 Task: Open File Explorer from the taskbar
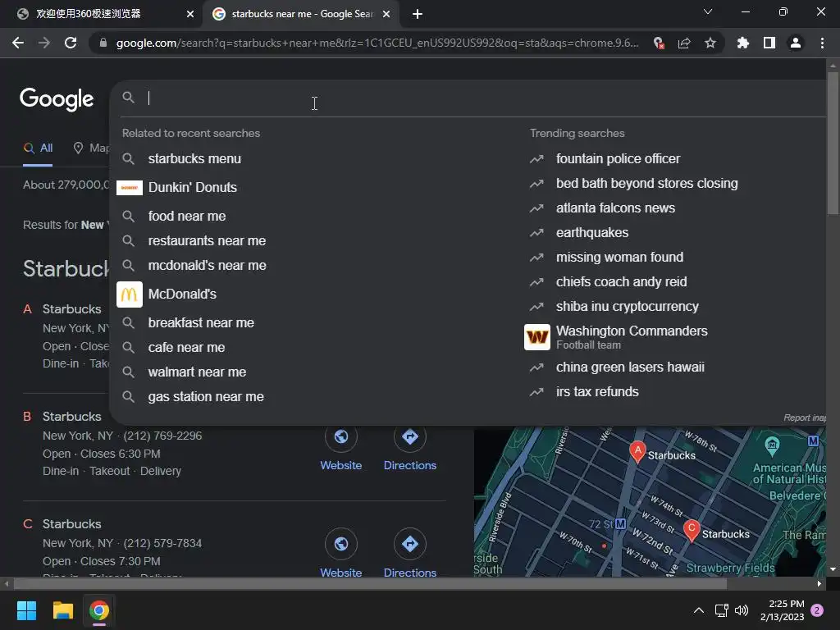point(62,610)
